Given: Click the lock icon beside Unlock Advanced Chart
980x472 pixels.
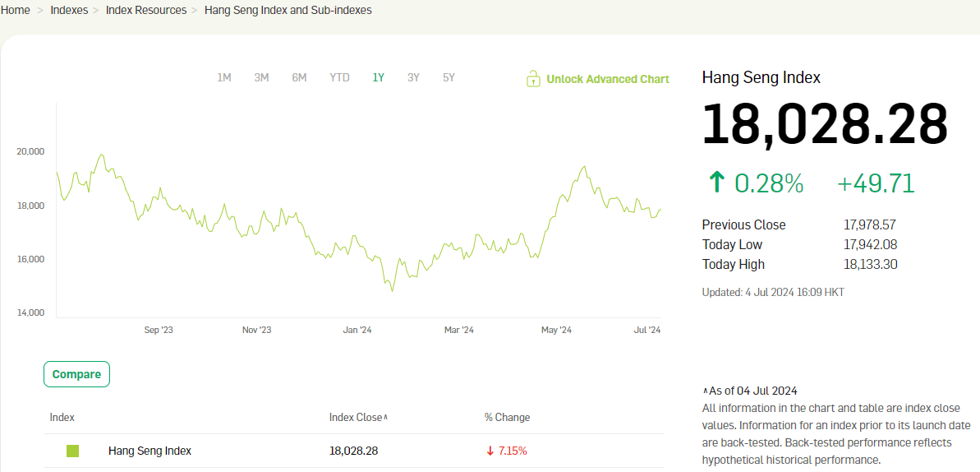Looking at the screenshot, I should 532,79.
